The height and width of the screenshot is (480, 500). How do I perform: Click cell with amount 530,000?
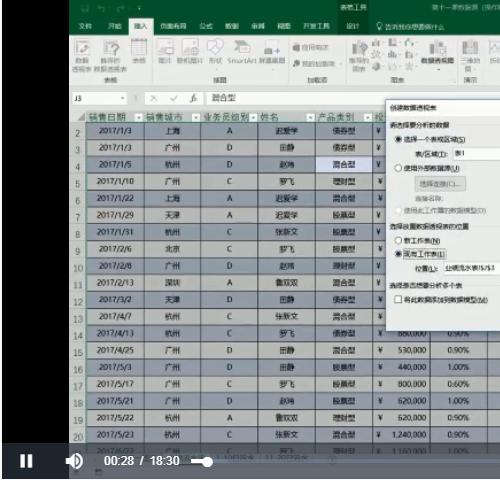click(401, 350)
